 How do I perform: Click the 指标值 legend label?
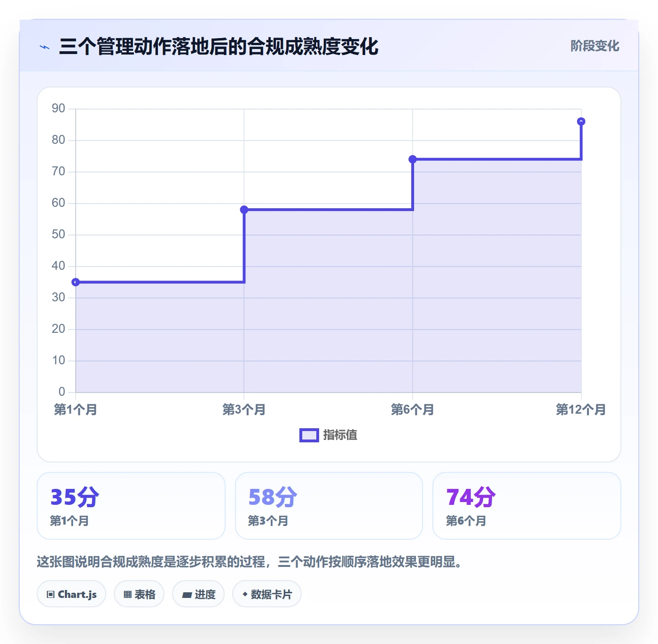[340, 435]
